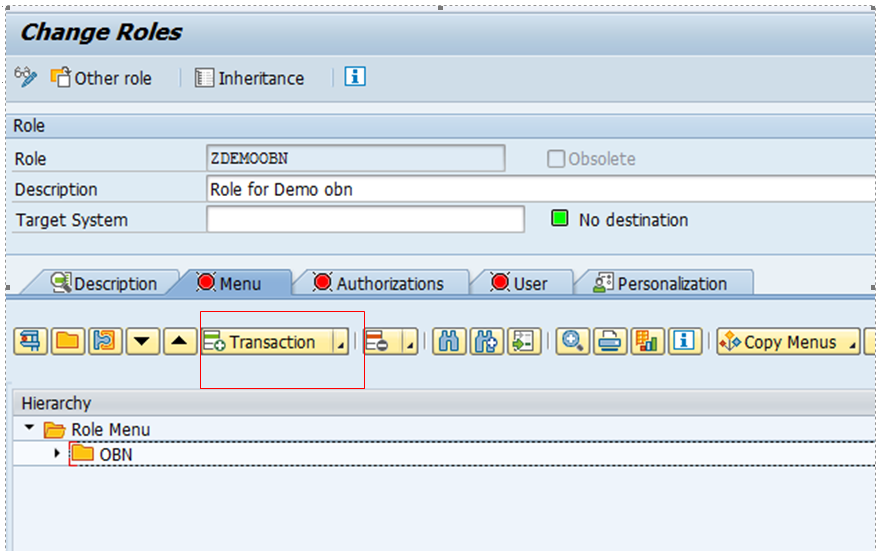Image resolution: width=877 pixels, height=551 pixels.
Task: Click the orange node-structure toolbar icon
Action: tap(105, 341)
